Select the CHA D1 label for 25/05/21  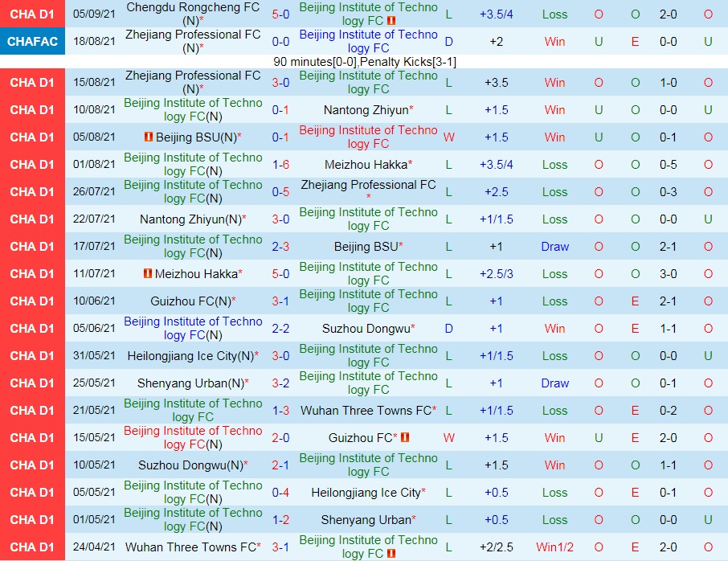point(32,383)
